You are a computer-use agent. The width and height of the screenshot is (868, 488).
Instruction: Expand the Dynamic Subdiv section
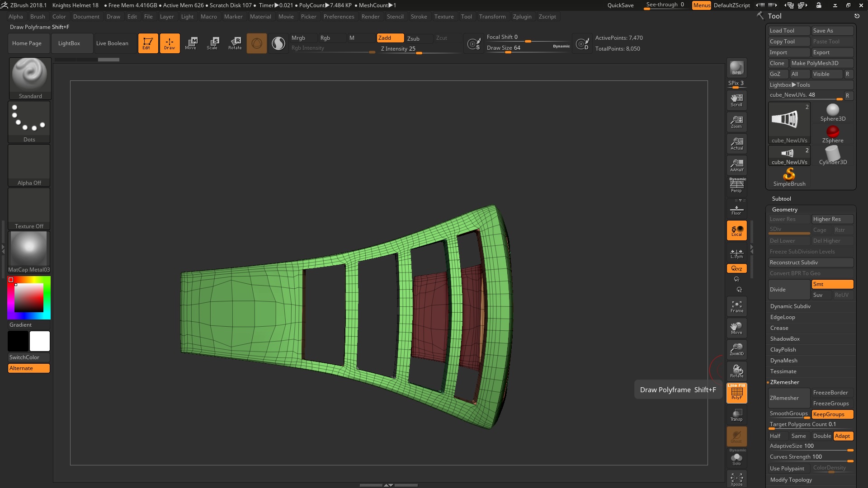click(790, 306)
